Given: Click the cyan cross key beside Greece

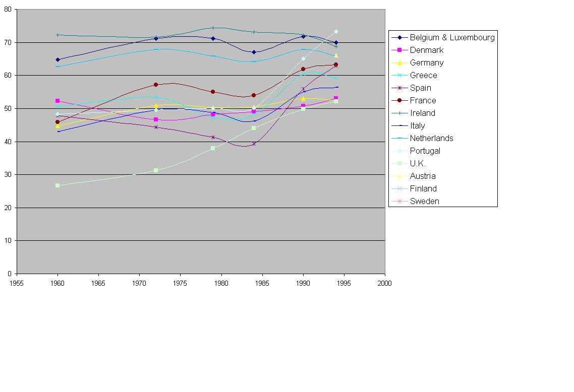Looking at the screenshot, I should click(400, 76).
